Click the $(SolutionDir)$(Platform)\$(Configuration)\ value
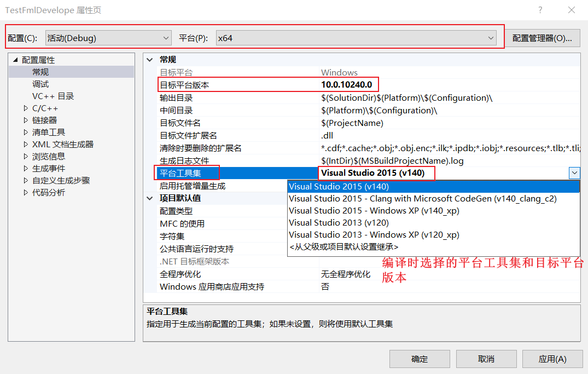 coord(406,98)
